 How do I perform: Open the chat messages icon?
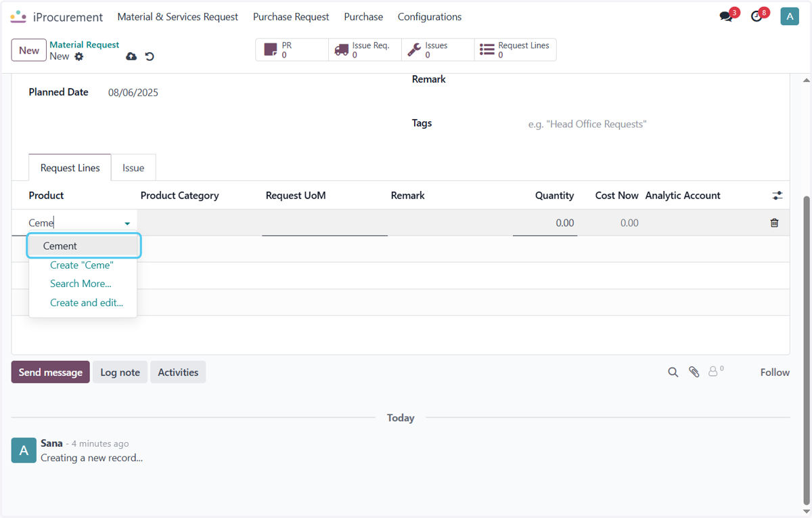click(x=727, y=16)
